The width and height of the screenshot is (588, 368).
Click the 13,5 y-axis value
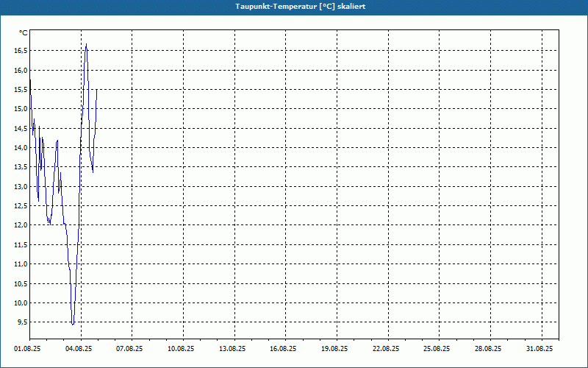(21, 167)
